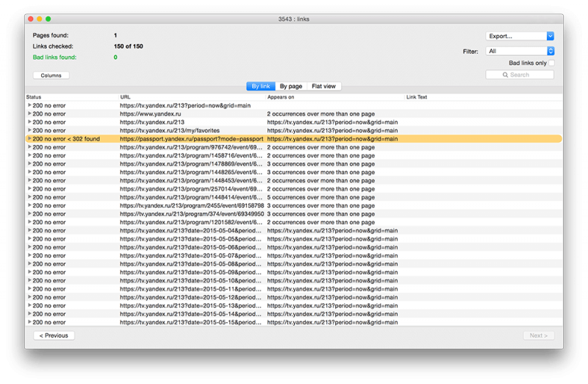This screenshot has height=384, width=588.
Task: Expand the https://www.yandex.ru row triangle
Action: coord(29,114)
